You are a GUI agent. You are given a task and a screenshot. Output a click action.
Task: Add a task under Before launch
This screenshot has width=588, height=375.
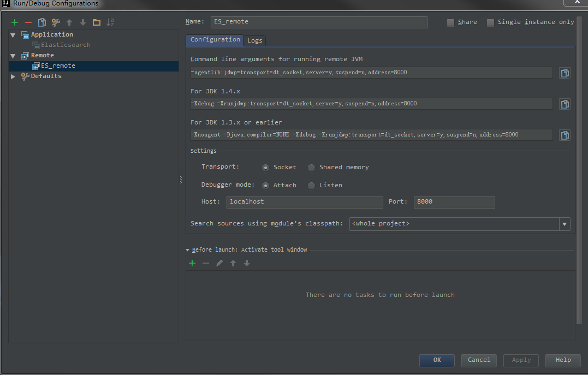point(192,263)
